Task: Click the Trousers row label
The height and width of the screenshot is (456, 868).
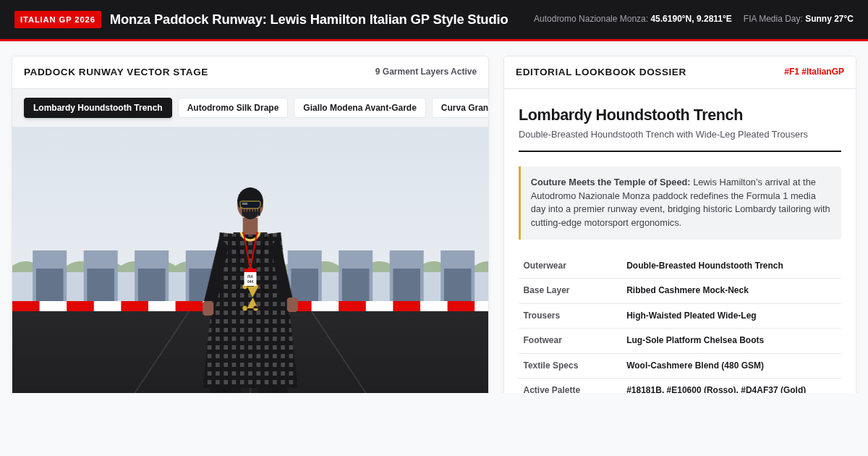Action: [x=542, y=316]
